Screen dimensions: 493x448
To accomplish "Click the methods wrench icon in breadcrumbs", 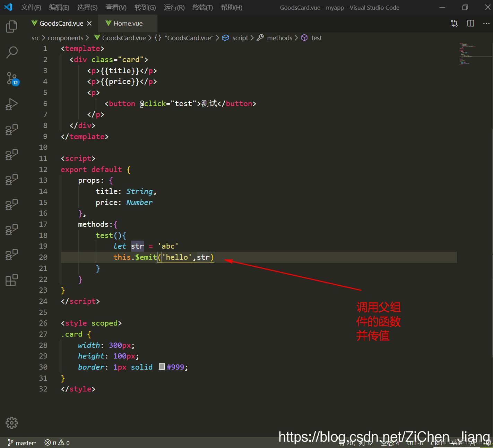I will click(x=260, y=38).
